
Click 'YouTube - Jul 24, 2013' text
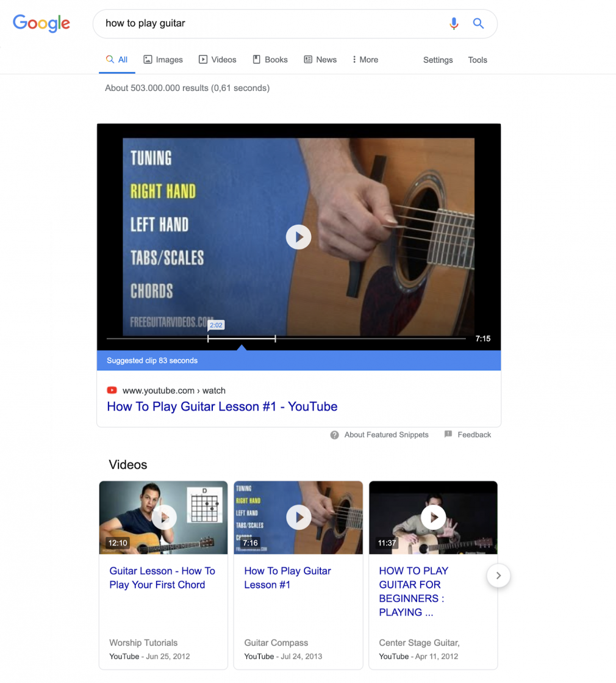tap(283, 656)
